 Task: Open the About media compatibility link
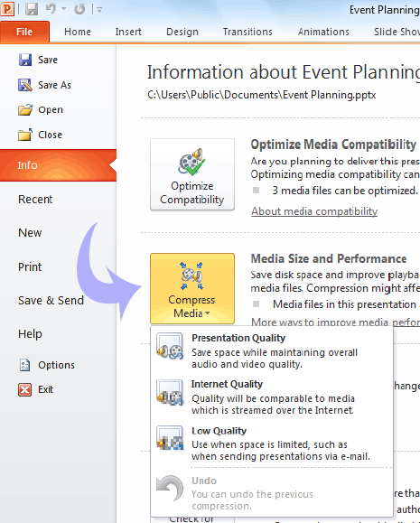coord(314,211)
